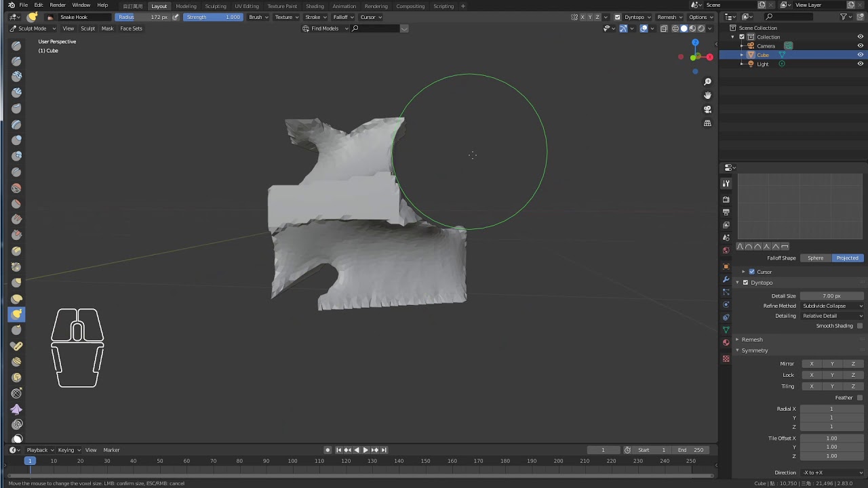This screenshot has height=488, width=868.
Task: Open the Detailing Relative Detail dropdown
Action: coord(832,316)
